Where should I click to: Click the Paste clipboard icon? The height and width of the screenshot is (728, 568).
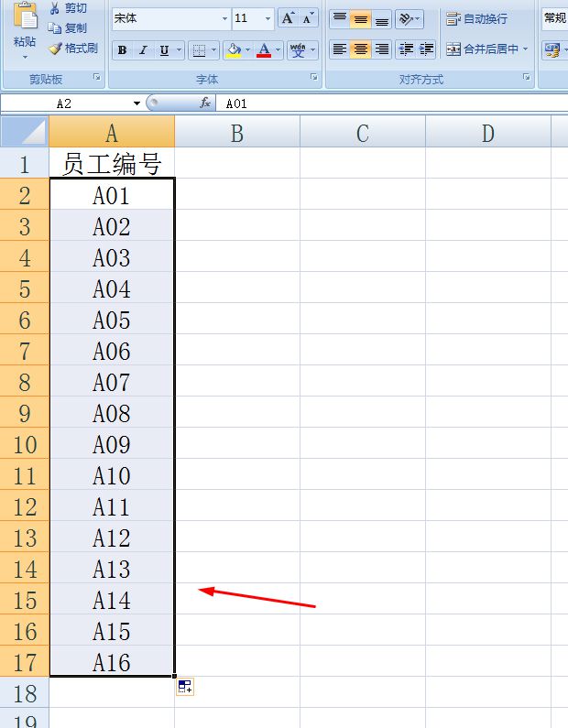(x=25, y=16)
